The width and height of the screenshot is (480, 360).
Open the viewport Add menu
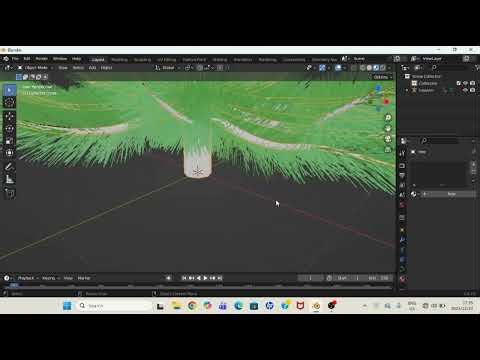(x=92, y=68)
